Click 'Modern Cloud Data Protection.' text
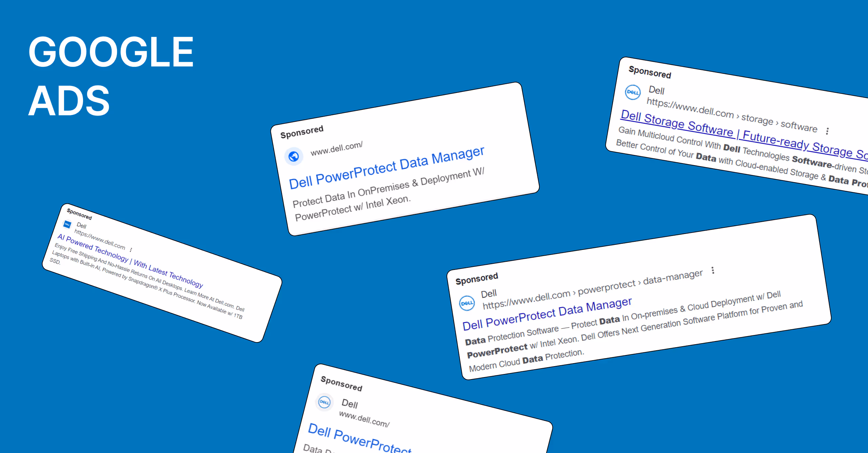The width and height of the screenshot is (868, 453). (527, 360)
